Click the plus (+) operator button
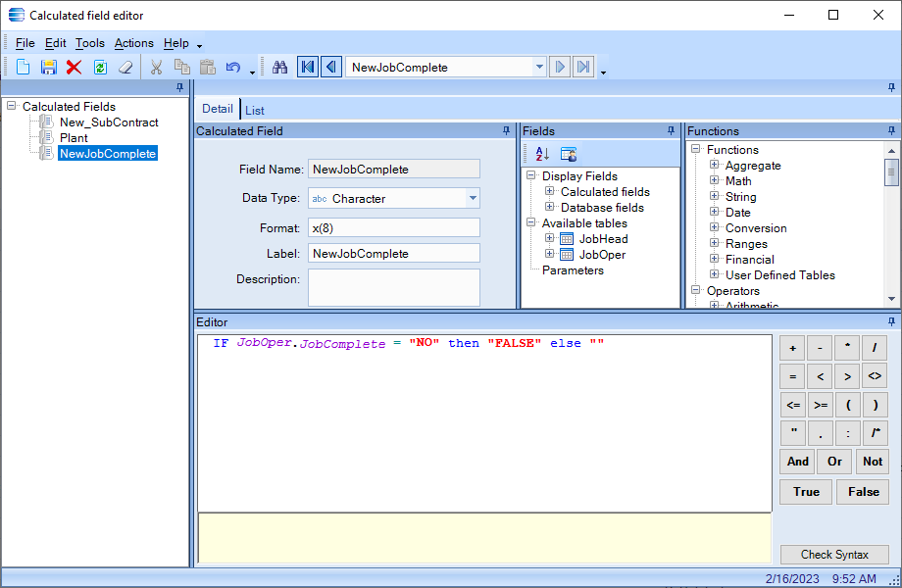 tap(793, 348)
